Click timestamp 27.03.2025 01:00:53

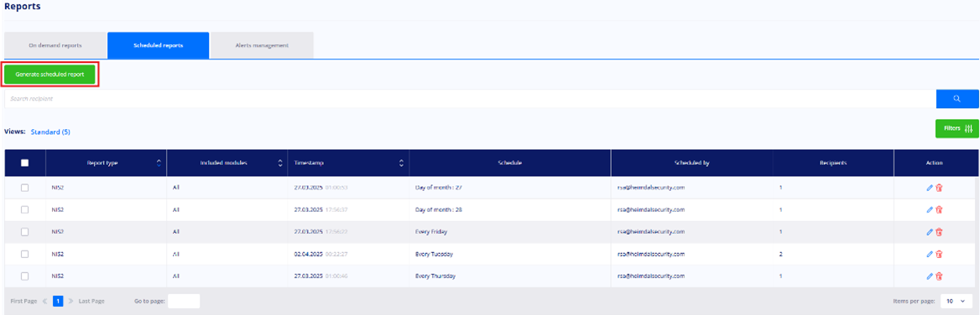321,187
